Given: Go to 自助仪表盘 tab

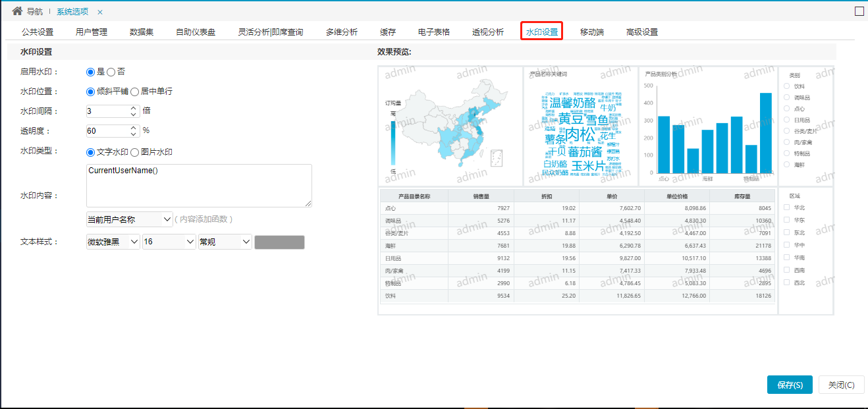Looking at the screenshot, I should click(196, 32).
